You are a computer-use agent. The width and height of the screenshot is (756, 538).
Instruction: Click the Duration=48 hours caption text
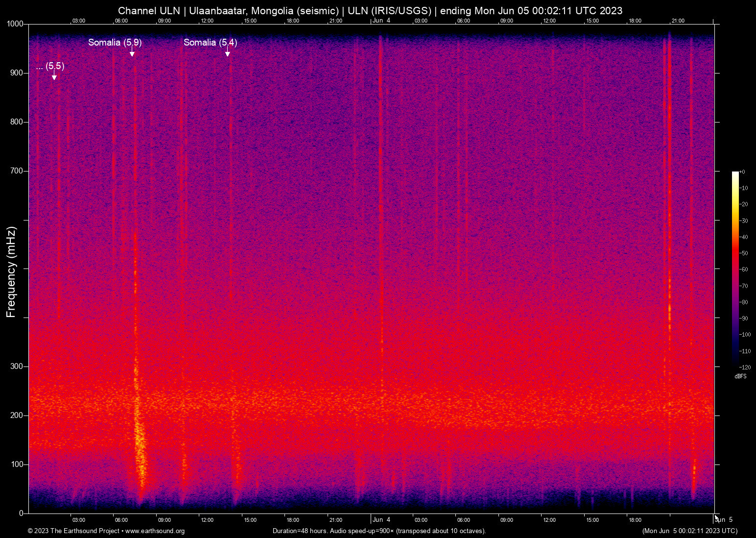[x=379, y=531]
